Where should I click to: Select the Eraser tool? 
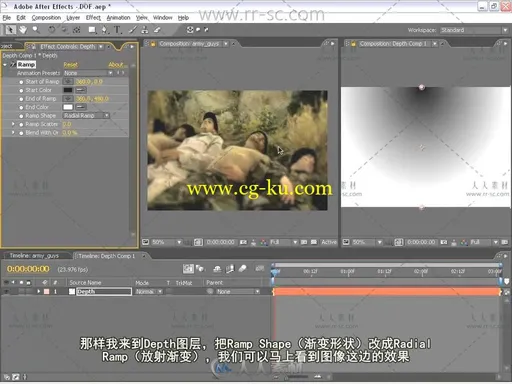[x=157, y=30]
